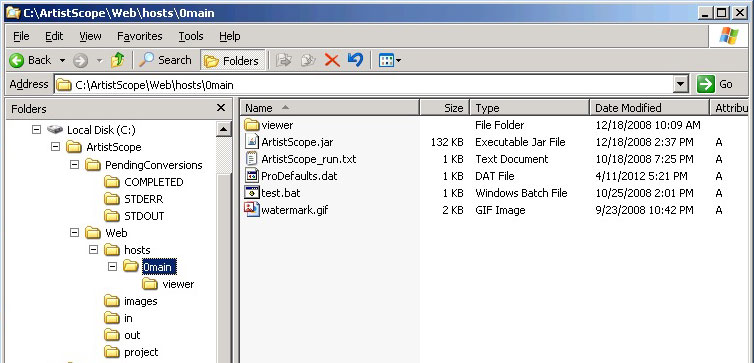Toggle the Folders pane button
Viewport: 754px width, 363px height.
tap(232, 61)
